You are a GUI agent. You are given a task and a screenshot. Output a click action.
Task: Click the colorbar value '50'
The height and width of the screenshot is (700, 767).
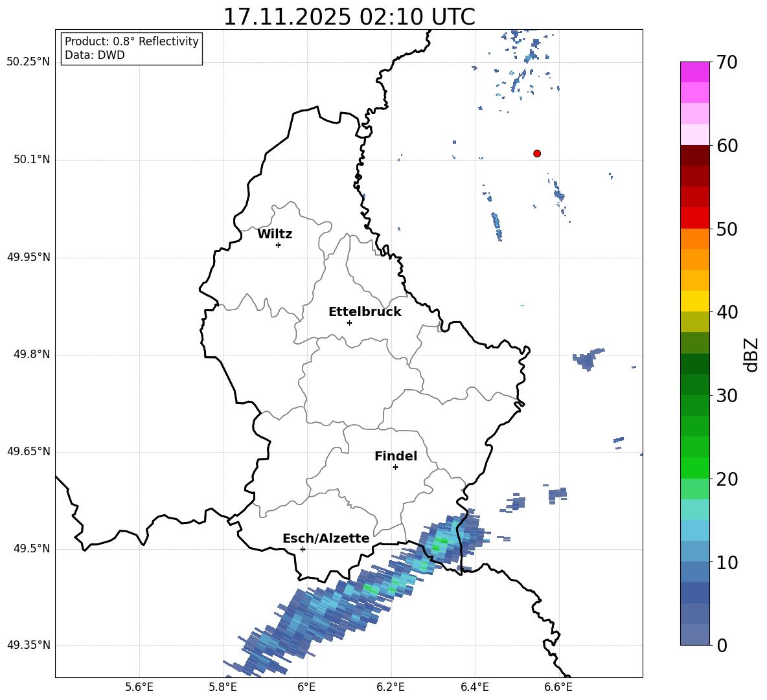(727, 229)
